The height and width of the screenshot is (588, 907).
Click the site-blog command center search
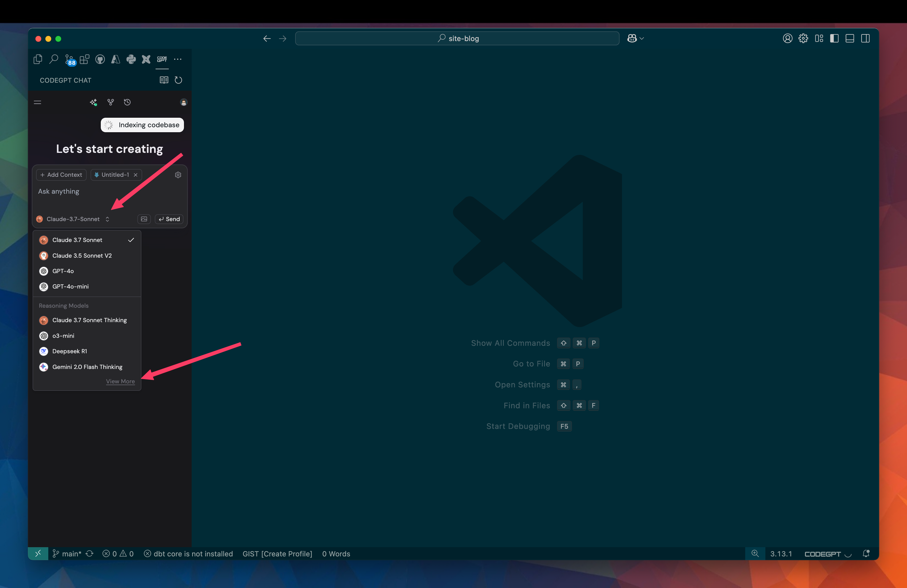tap(457, 39)
